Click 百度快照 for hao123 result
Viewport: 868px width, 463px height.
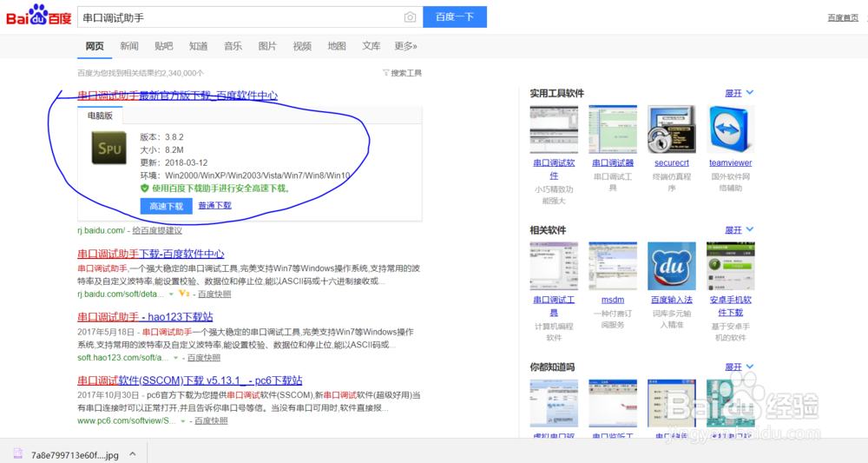204,358
